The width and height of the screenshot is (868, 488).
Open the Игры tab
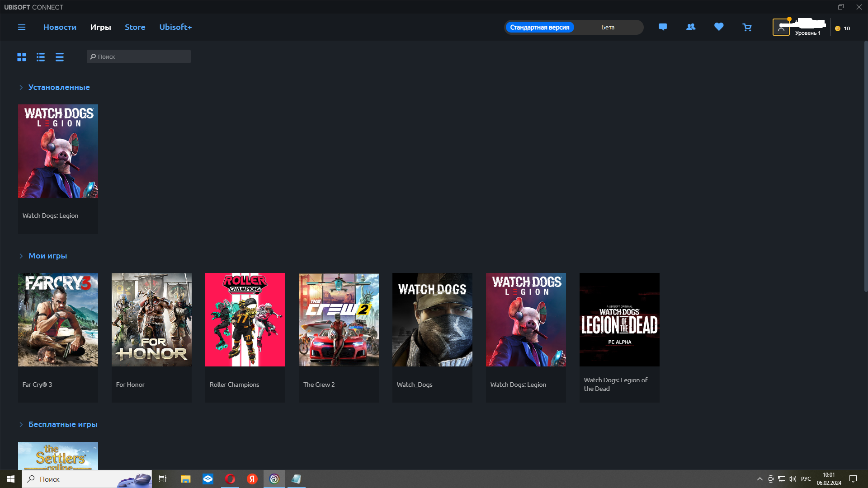click(x=100, y=27)
